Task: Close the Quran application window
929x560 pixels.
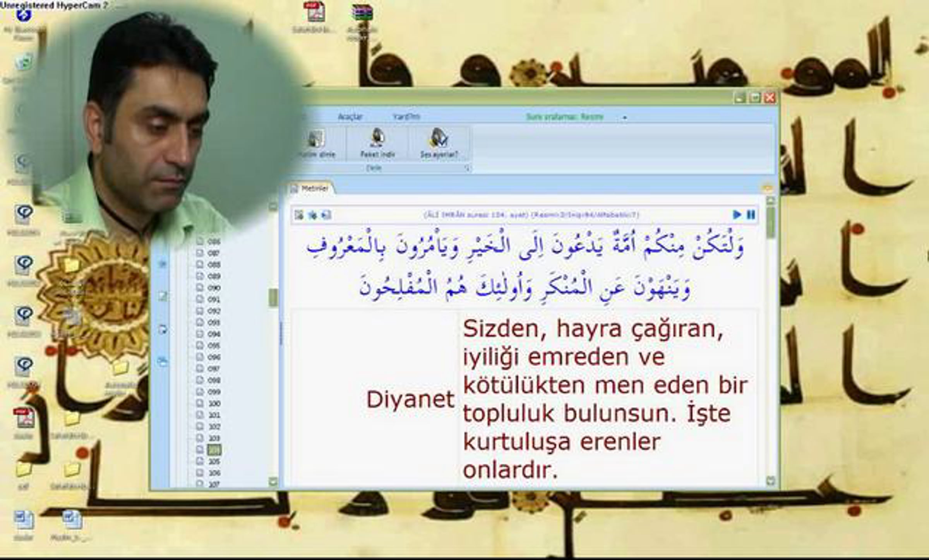Action: (x=770, y=97)
